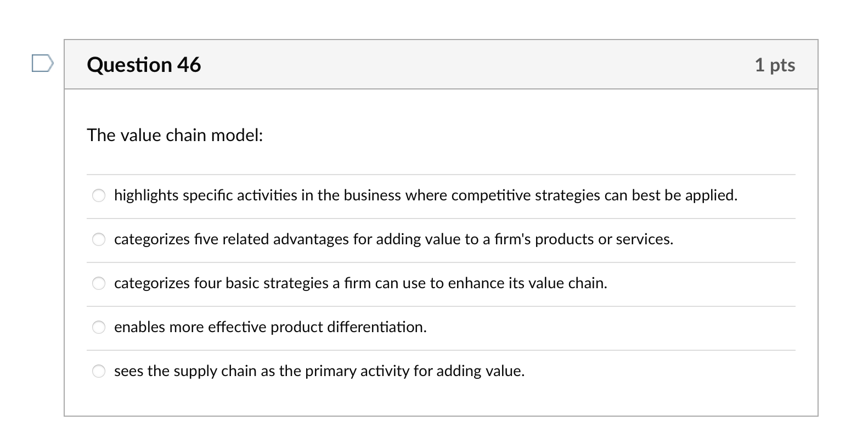Click the '1 pts' label
Image resolution: width=868 pixels, height=437 pixels.
coord(775,64)
